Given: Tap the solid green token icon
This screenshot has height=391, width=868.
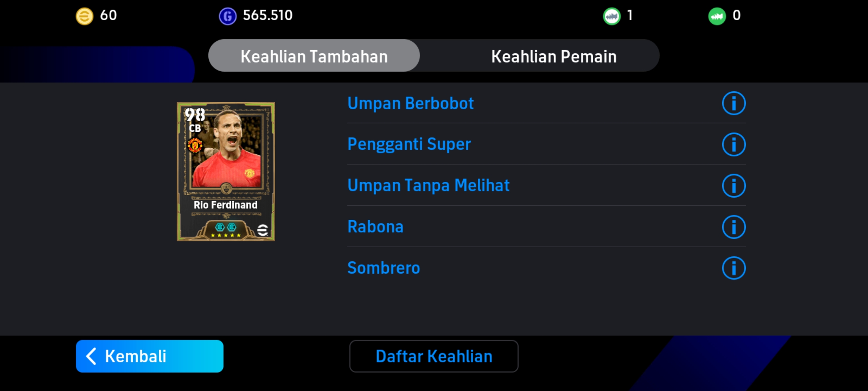Looking at the screenshot, I should (x=717, y=16).
